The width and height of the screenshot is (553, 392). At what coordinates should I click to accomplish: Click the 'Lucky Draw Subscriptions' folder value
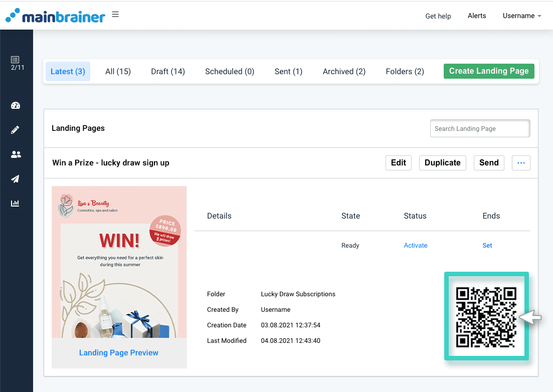coord(298,294)
